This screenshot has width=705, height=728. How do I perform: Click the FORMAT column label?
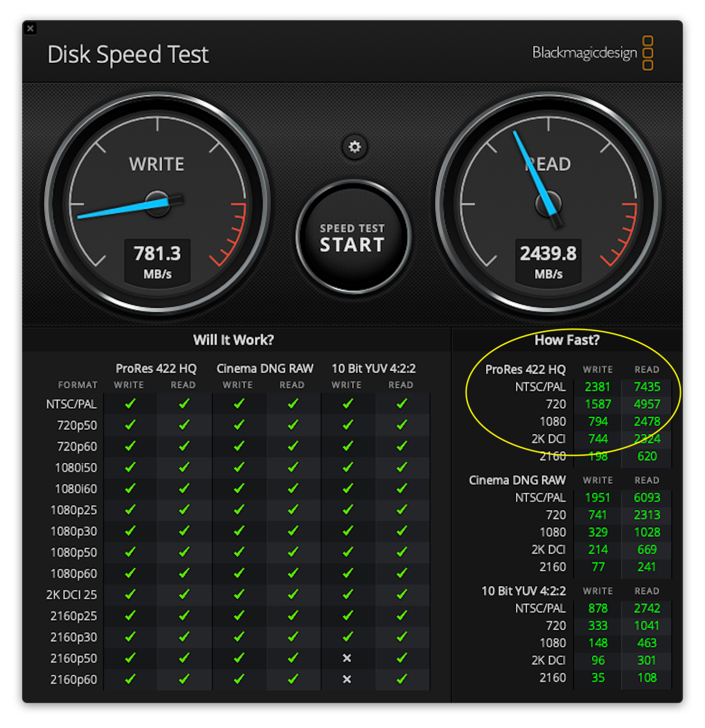(x=78, y=385)
